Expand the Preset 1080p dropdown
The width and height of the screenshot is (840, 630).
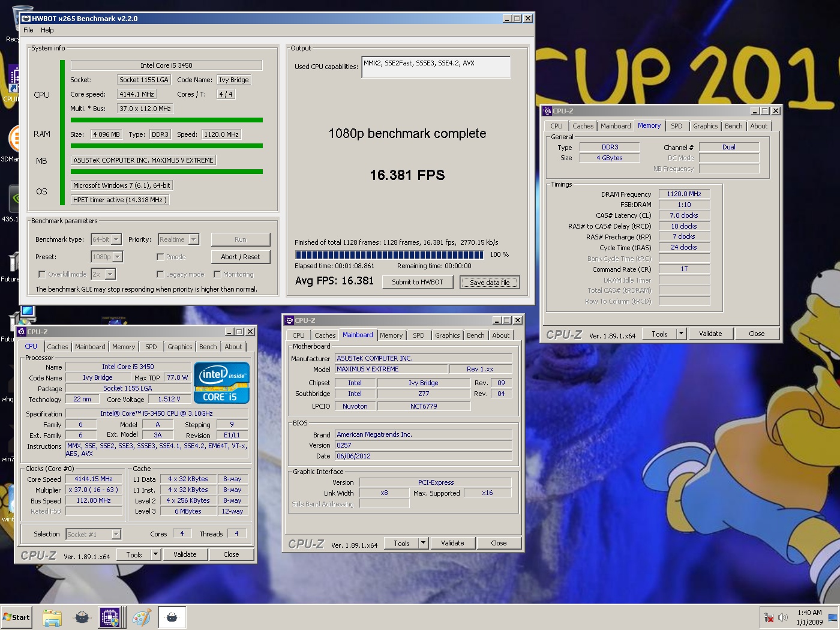[x=118, y=257]
